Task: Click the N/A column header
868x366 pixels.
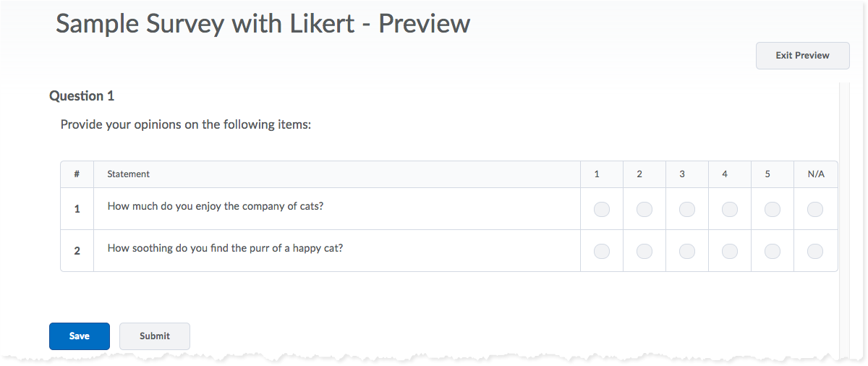Action: pos(815,174)
